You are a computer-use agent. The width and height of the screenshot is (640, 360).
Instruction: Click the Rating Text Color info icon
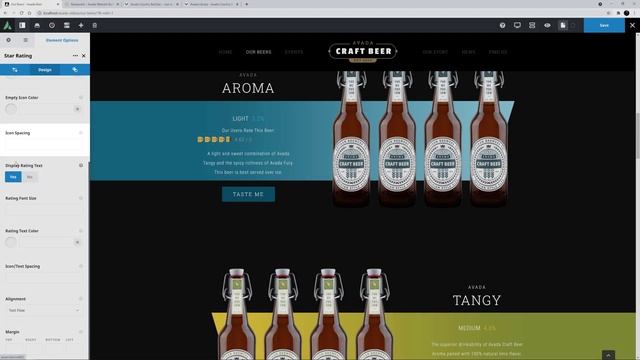81,231
